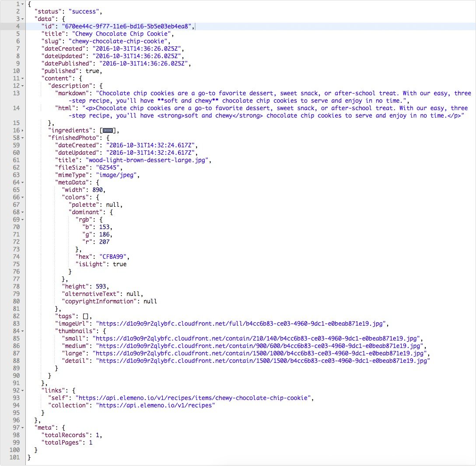Screen dimensions: 476x466
Task: Collapse the root object at line 1
Action: pyautogui.click(x=22, y=4)
